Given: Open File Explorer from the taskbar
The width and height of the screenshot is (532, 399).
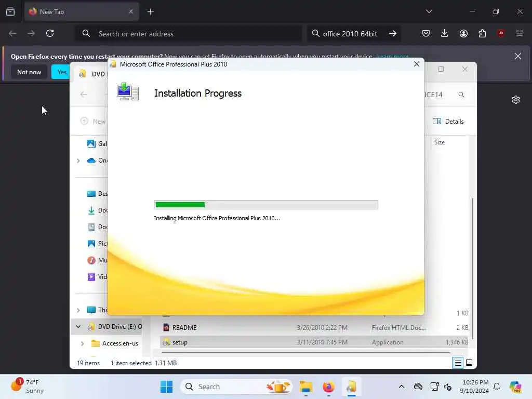Looking at the screenshot, I should [x=305, y=387].
